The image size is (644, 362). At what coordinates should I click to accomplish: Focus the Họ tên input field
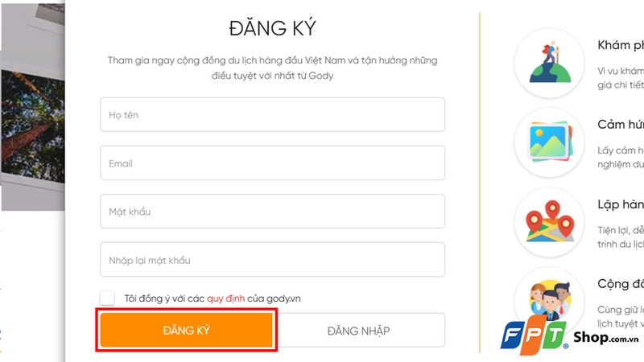coord(272,115)
